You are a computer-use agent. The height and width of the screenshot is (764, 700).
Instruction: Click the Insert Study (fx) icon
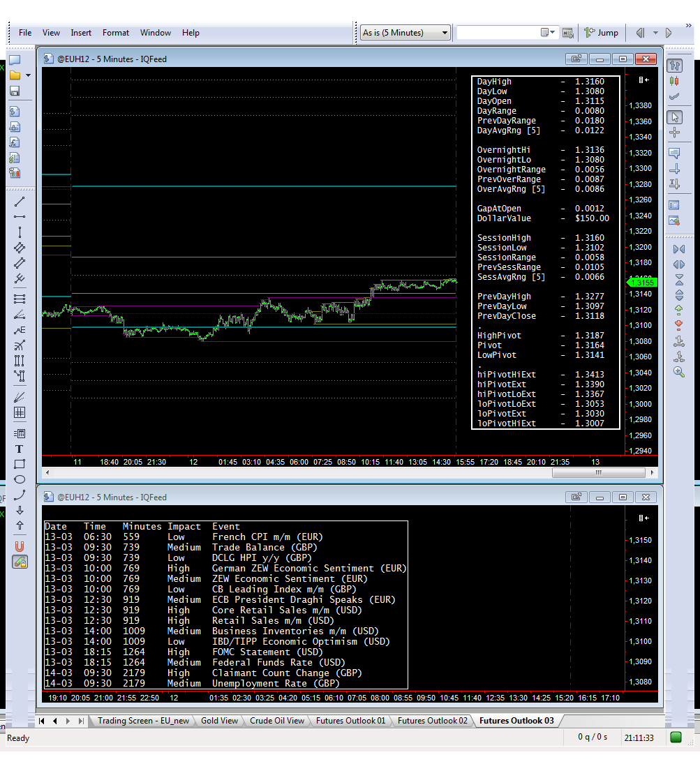click(x=15, y=142)
